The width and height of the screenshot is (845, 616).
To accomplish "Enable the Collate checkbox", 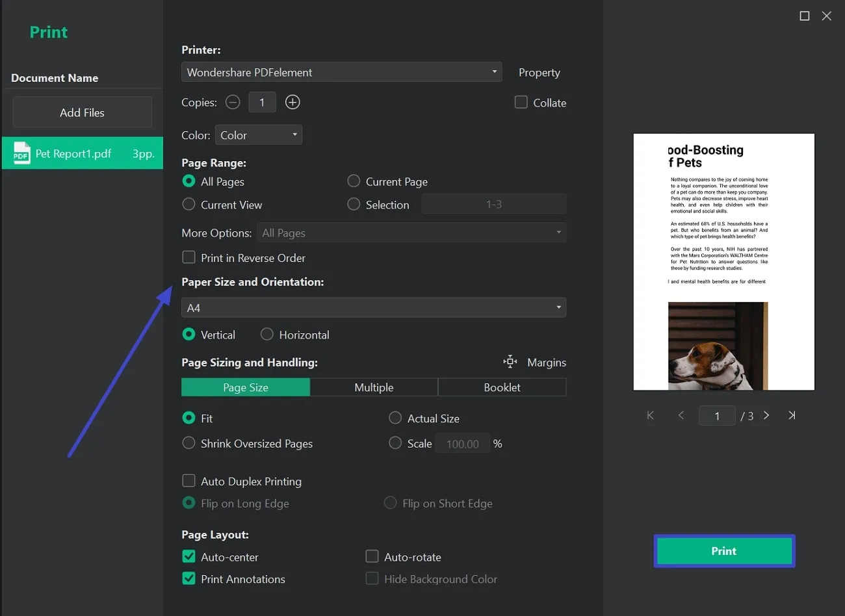I will (521, 102).
